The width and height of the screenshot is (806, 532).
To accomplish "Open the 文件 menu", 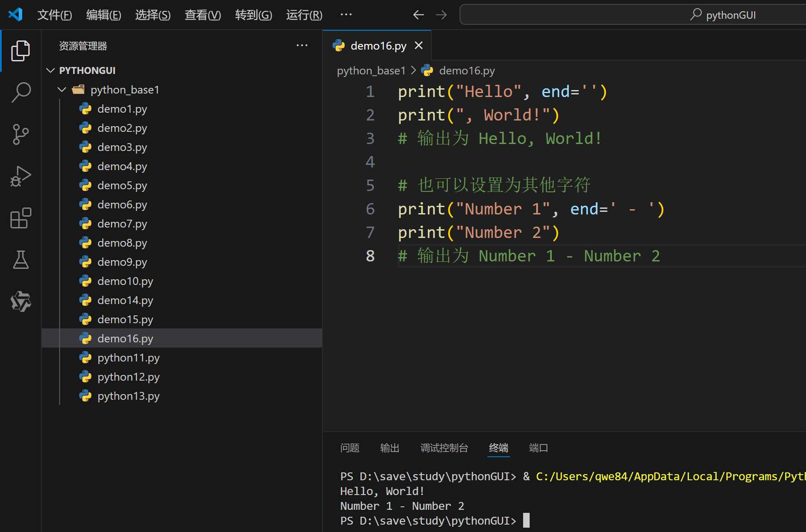I will [54, 14].
